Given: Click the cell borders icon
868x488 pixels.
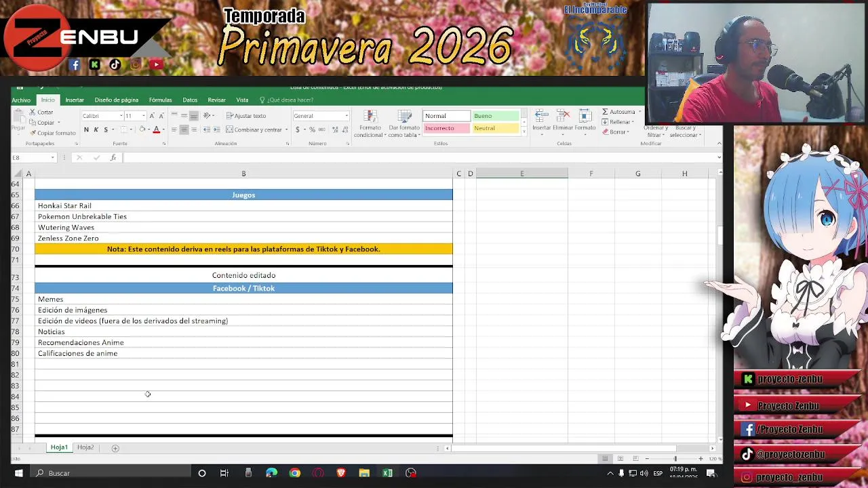Looking at the screenshot, I should (x=123, y=129).
